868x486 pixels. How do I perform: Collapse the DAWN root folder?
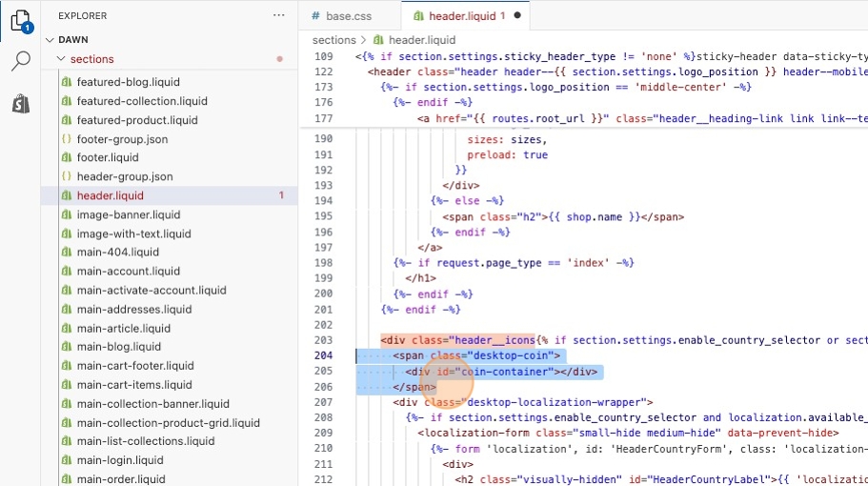[x=50, y=40]
